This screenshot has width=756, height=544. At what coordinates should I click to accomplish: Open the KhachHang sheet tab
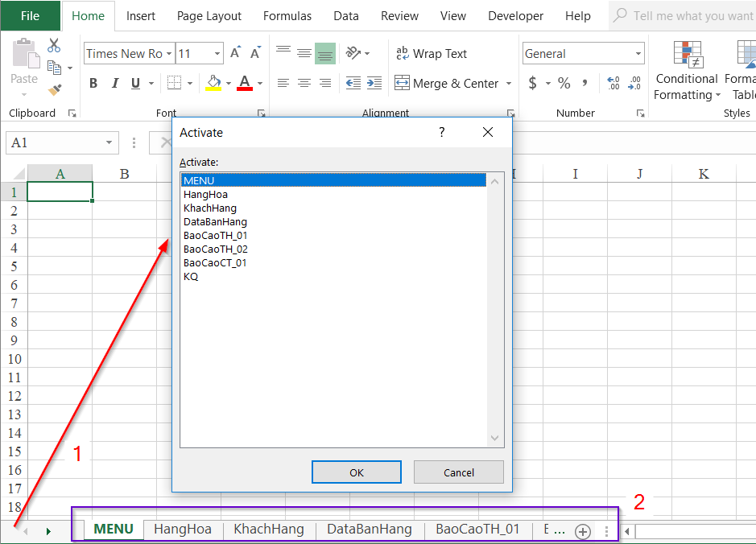pos(269,529)
